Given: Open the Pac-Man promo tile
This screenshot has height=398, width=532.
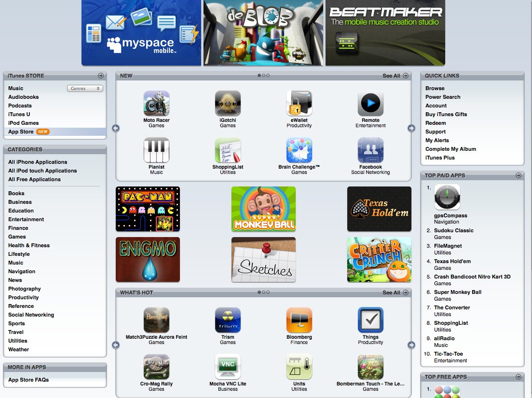Looking at the screenshot, I should [148, 209].
